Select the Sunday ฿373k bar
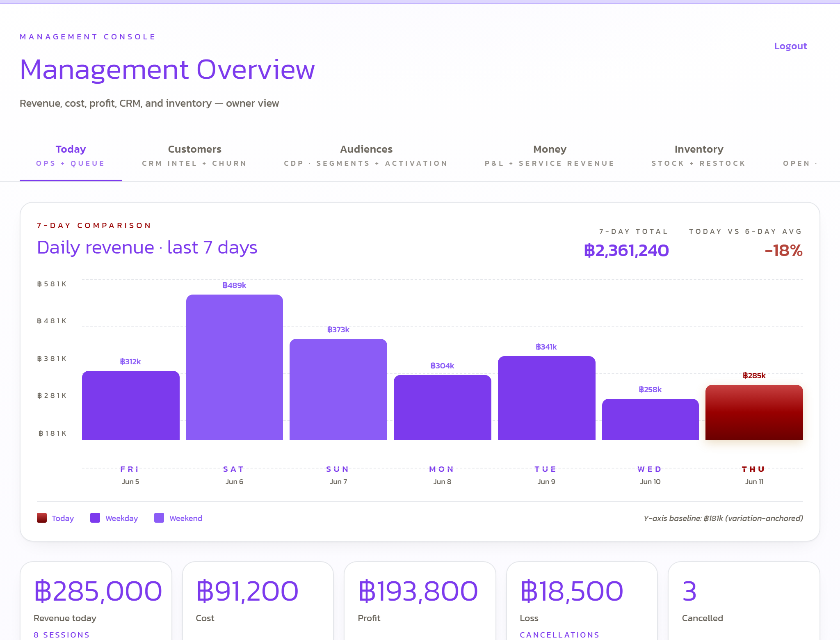Image resolution: width=840 pixels, height=640 pixels. click(338, 389)
